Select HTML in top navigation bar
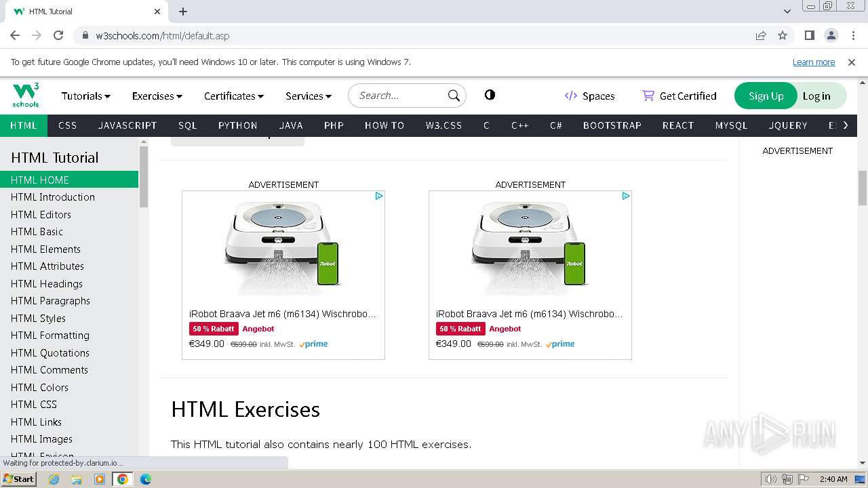Viewport: 868px width, 488px height. tap(24, 125)
